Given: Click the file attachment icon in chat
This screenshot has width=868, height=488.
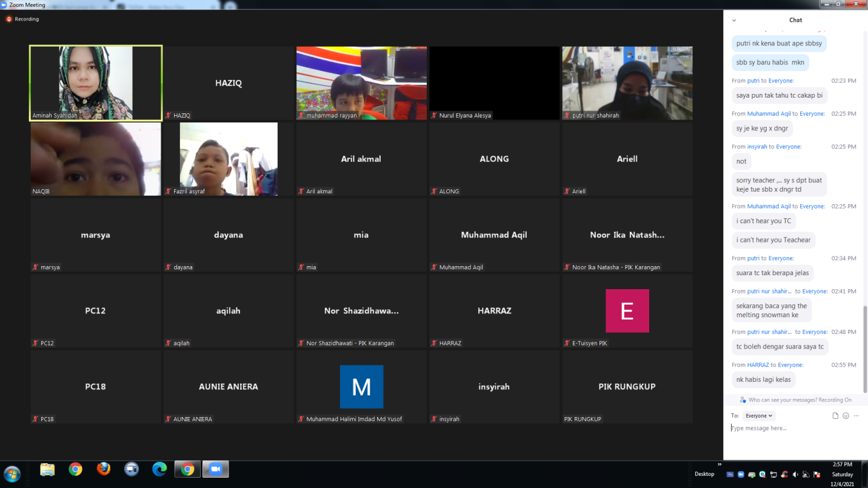Looking at the screenshot, I should tap(835, 416).
